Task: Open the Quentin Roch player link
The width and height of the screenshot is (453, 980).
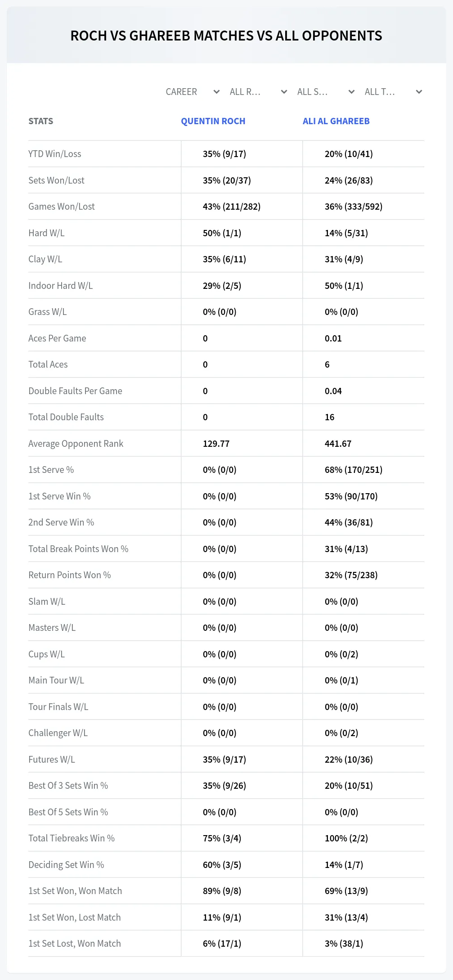Action: click(213, 121)
